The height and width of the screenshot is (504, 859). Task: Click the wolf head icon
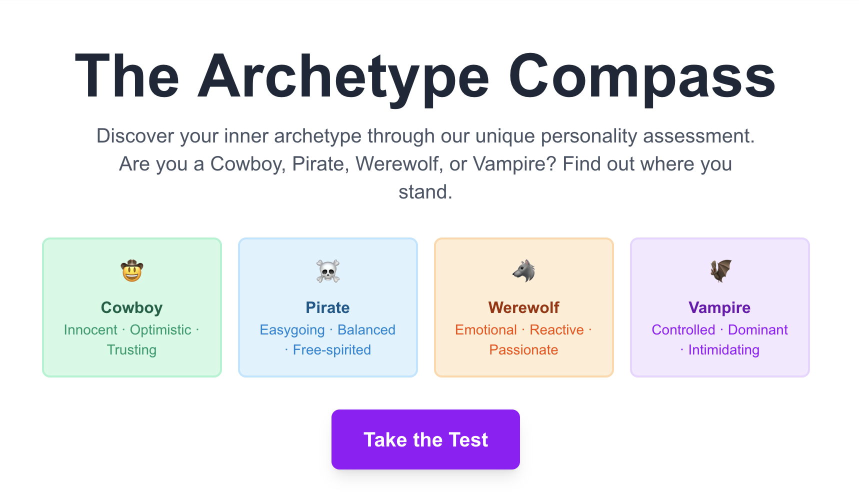tap(523, 271)
